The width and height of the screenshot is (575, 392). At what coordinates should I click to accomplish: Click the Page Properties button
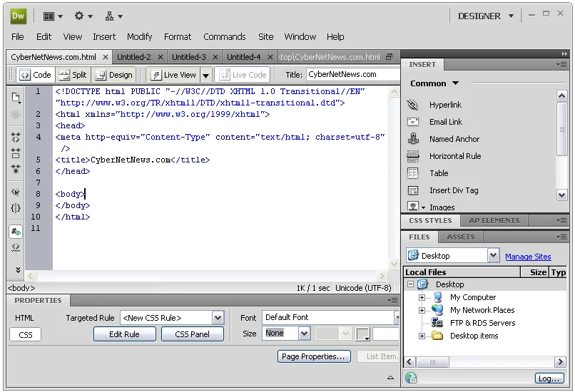click(x=314, y=356)
